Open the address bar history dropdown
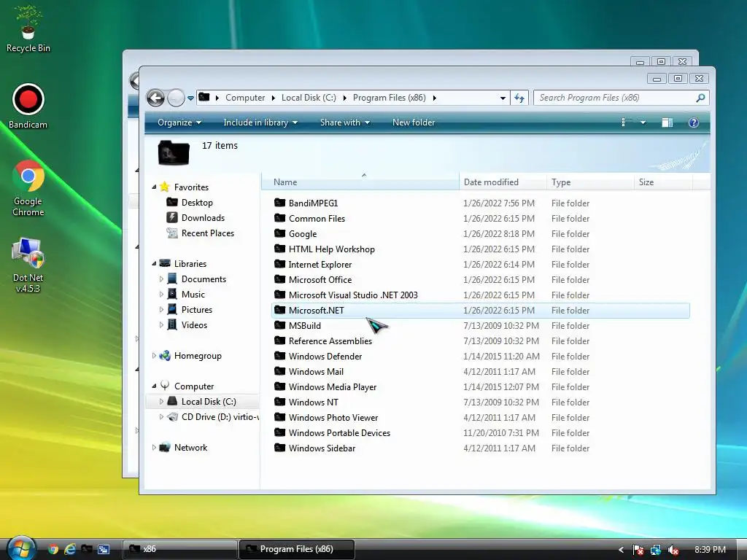This screenshot has height=560, width=747. pyautogui.click(x=503, y=98)
